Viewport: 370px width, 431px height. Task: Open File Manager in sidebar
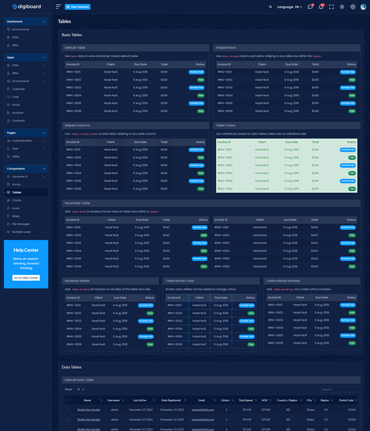point(26,224)
